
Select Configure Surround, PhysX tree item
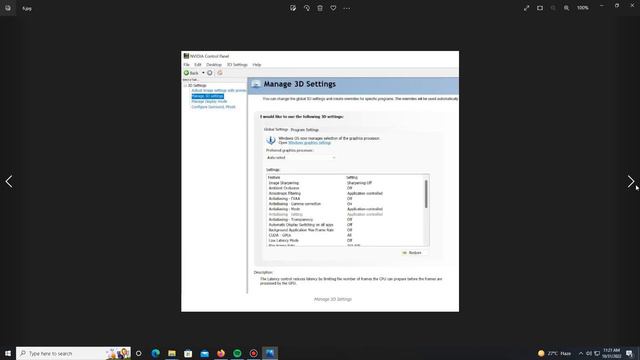[213, 107]
